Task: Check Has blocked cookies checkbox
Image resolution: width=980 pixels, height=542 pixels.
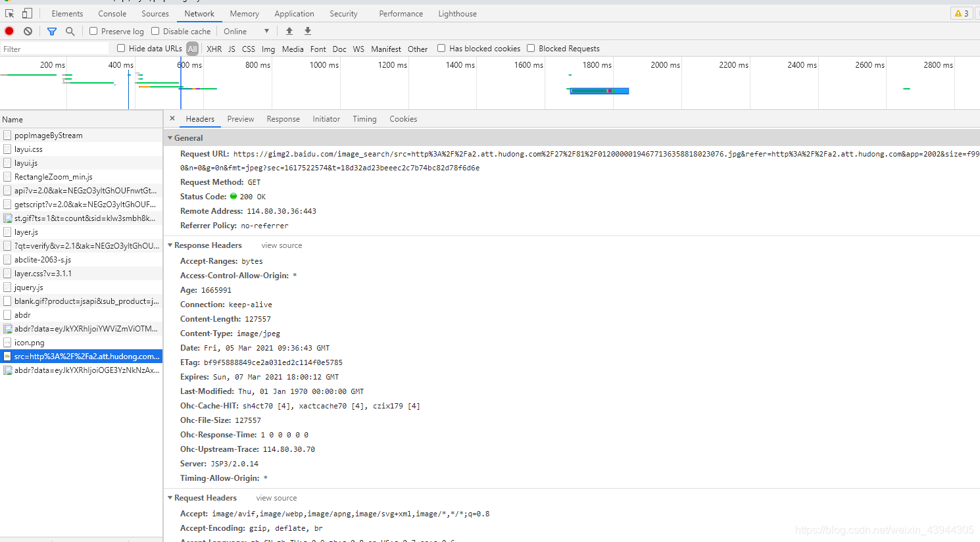Action: point(441,48)
